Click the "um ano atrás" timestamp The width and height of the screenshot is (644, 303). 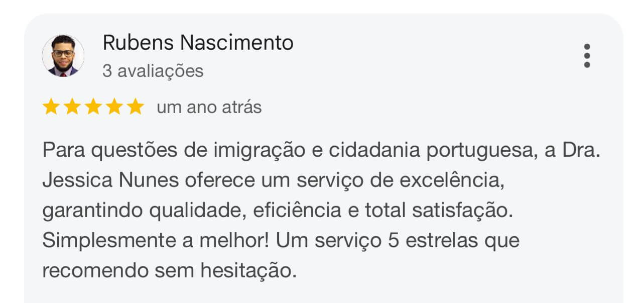click(209, 108)
